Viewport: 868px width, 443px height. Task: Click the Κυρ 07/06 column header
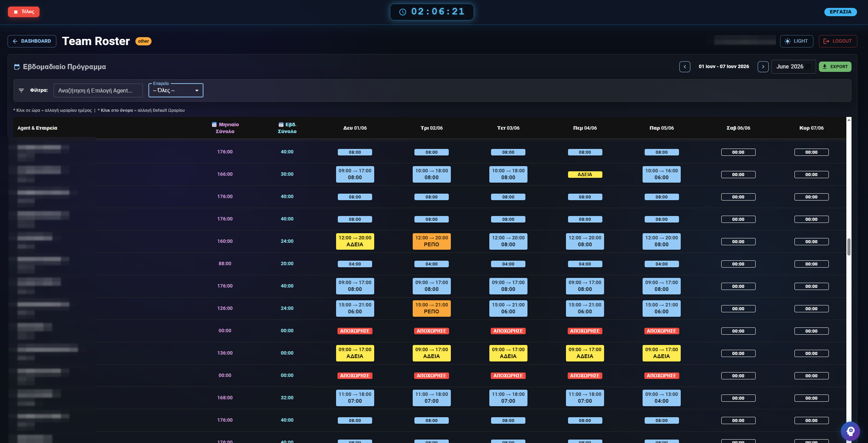click(811, 128)
